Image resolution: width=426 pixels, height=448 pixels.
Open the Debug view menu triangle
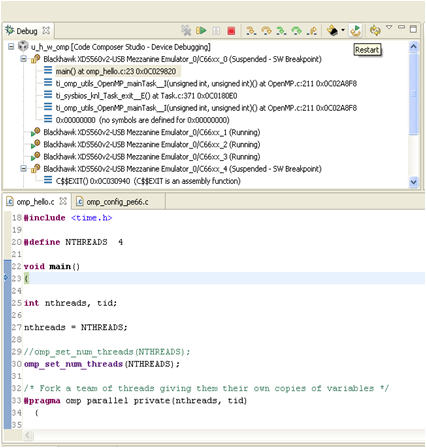(x=389, y=27)
